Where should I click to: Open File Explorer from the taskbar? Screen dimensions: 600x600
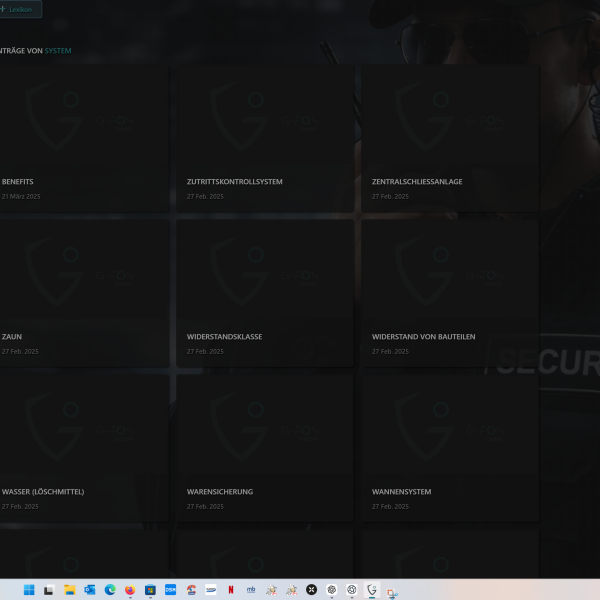[x=70, y=590]
